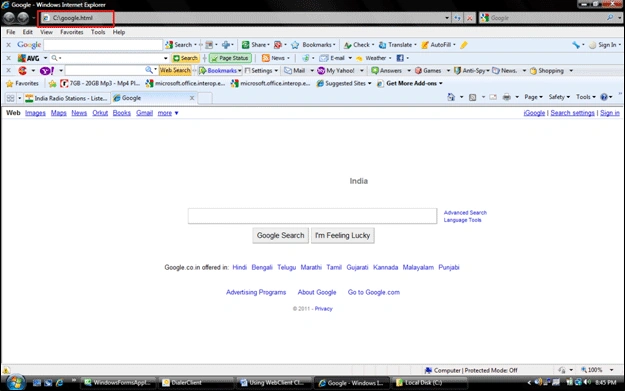Click the green AVG Search button
The image size is (625, 391).
click(185, 58)
